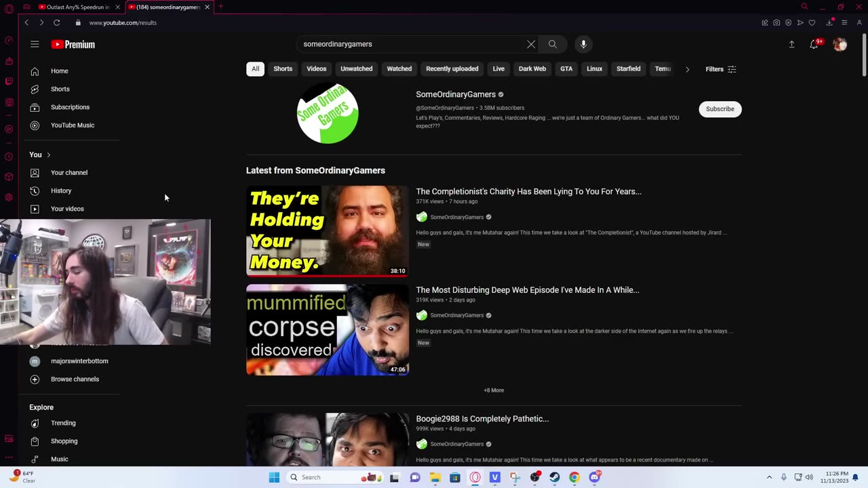
Task: Select the All filter chip
Action: coord(255,68)
